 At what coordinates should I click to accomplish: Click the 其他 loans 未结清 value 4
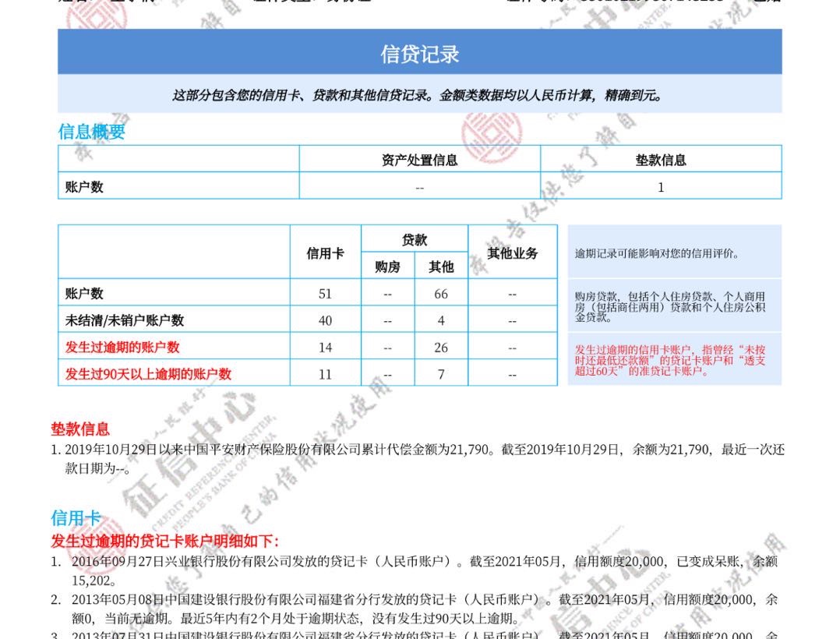441,320
